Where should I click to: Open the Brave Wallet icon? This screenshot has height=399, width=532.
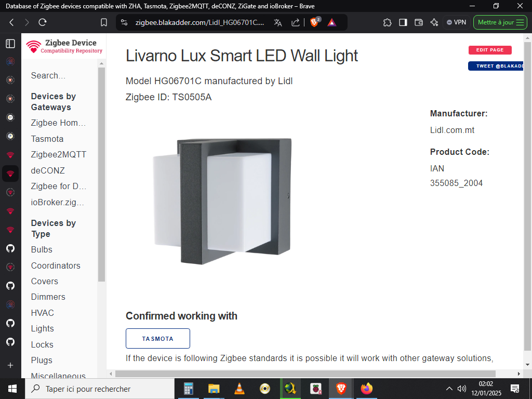[x=419, y=22]
